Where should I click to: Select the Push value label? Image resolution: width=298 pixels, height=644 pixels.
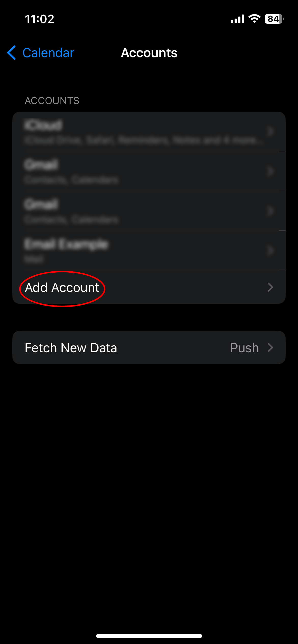click(245, 347)
